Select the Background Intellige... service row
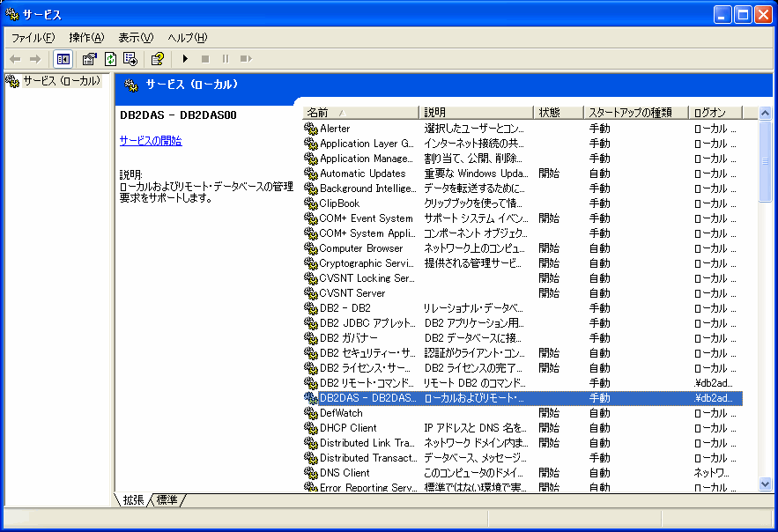Viewport: 778px width, 532px height. [522, 188]
